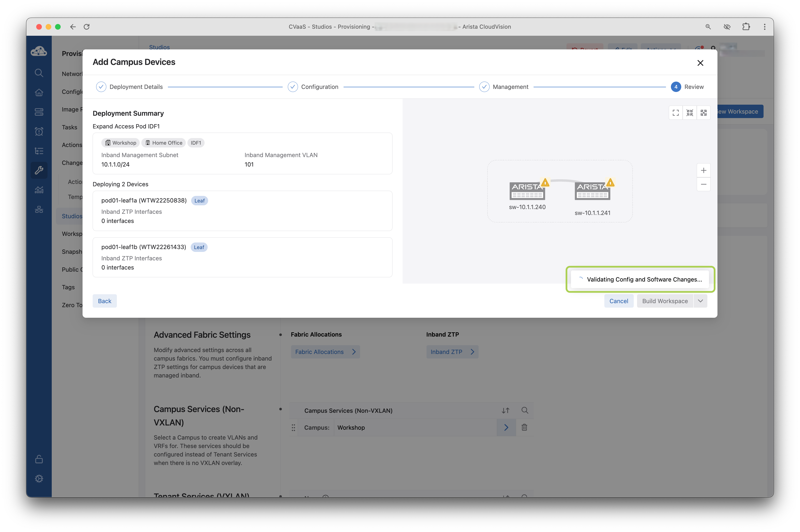The image size is (800, 532).
Task: Click the expand nodes topology icon
Action: (x=703, y=113)
